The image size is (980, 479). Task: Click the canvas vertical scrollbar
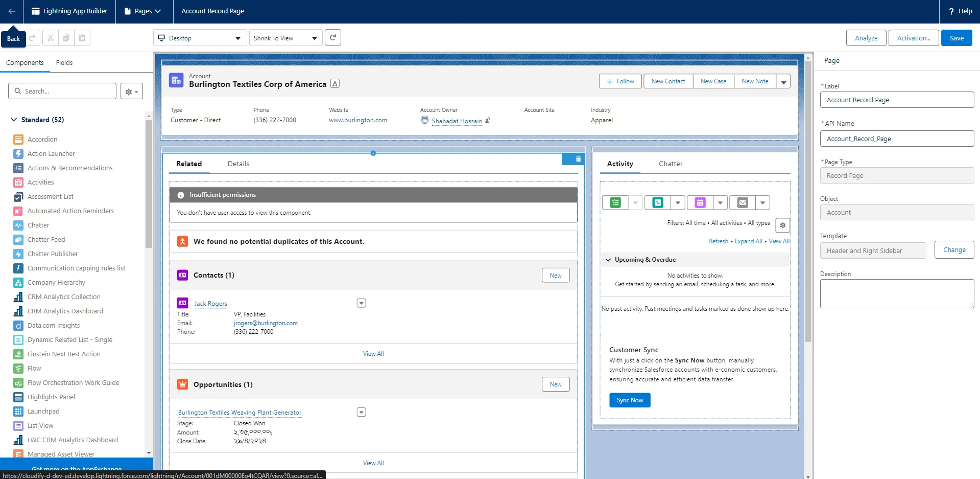808,202
